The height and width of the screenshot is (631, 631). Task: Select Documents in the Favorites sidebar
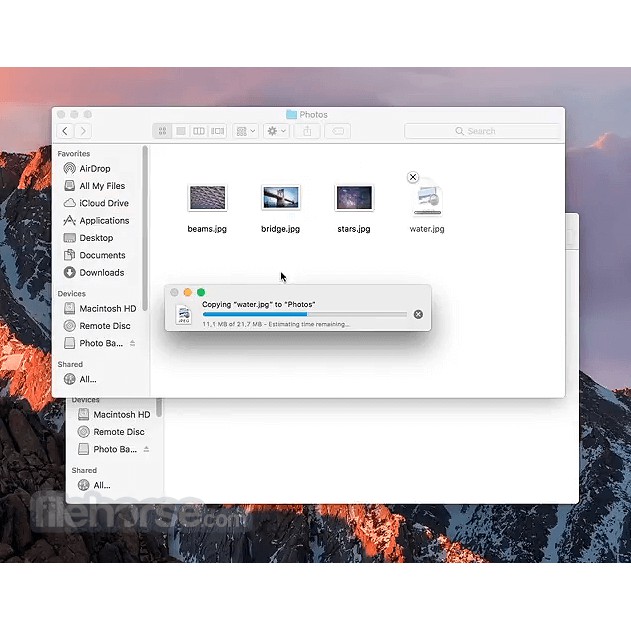tap(102, 255)
